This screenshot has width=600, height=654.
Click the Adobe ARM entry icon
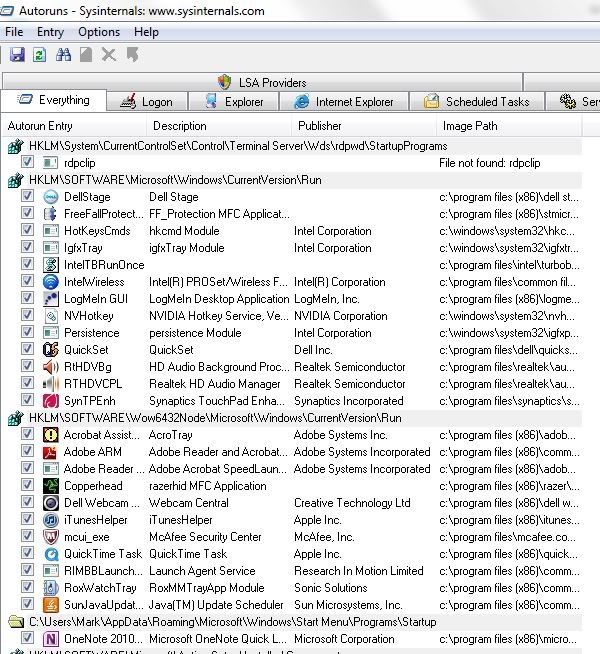click(51, 452)
